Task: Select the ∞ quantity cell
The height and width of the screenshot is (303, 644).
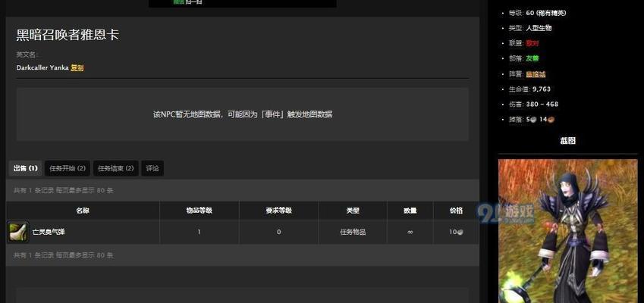Action: coord(410,232)
